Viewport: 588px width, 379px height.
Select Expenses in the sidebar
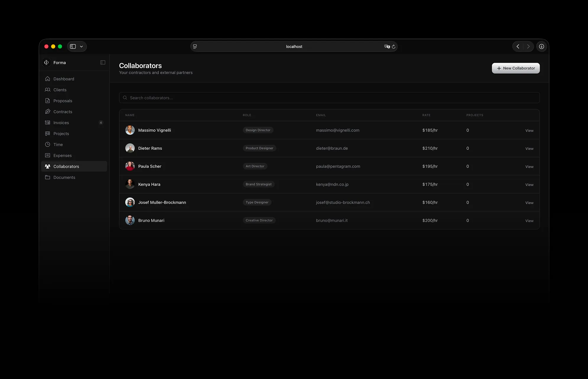pyautogui.click(x=62, y=155)
